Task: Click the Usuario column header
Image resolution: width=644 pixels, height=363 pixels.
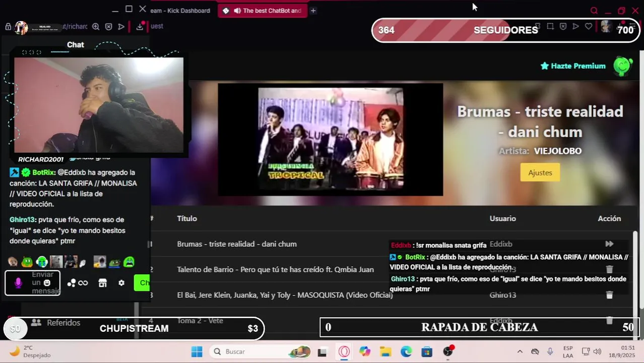Action: click(503, 218)
